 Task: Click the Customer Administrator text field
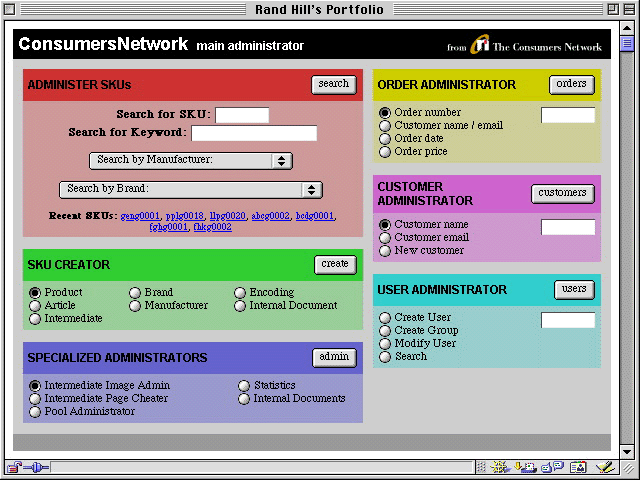(x=568, y=227)
